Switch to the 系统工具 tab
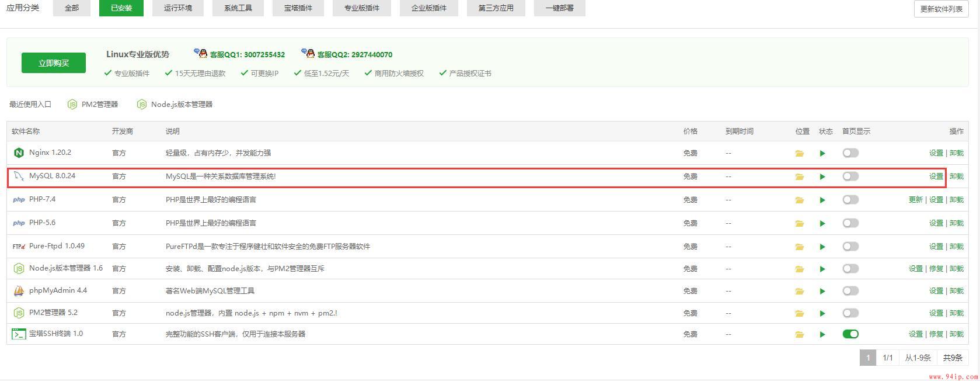Screen dimensions: 980x381 (238, 8)
